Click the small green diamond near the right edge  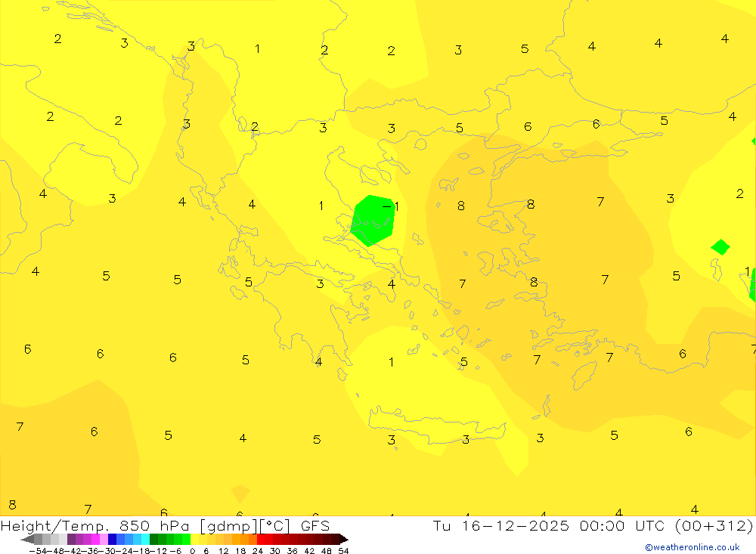click(720, 247)
